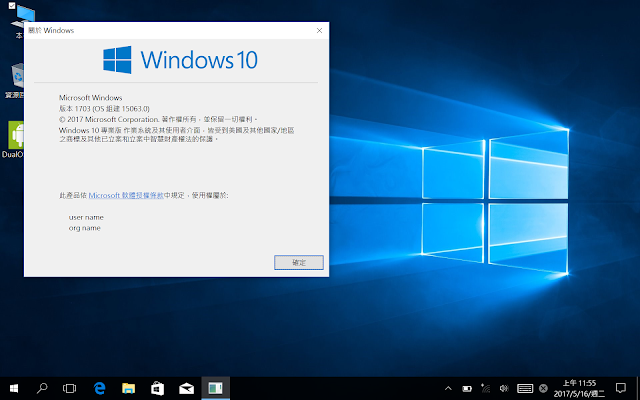This screenshot has width=640, height=400.
Task: Click the battery icon in the system tray
Action: (467, 388)
